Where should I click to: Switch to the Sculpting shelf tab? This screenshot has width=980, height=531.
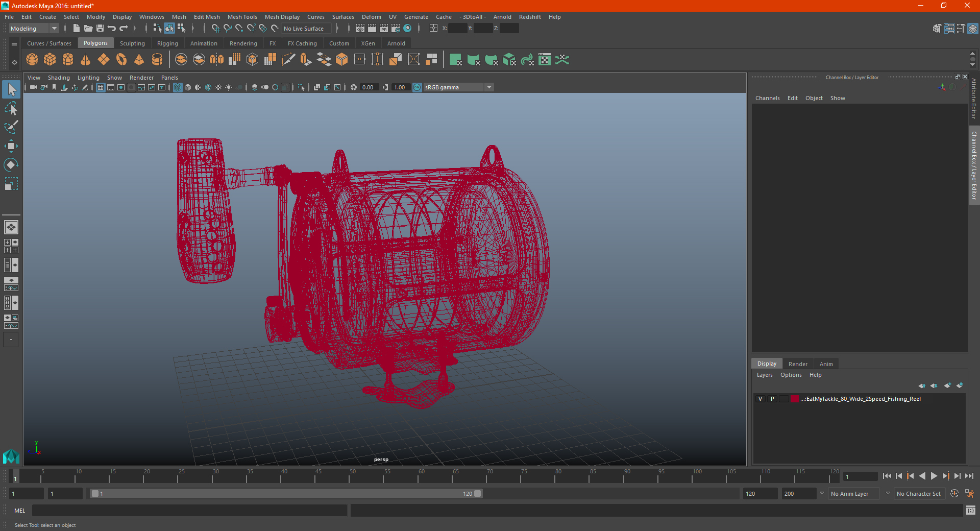[132, 43]
